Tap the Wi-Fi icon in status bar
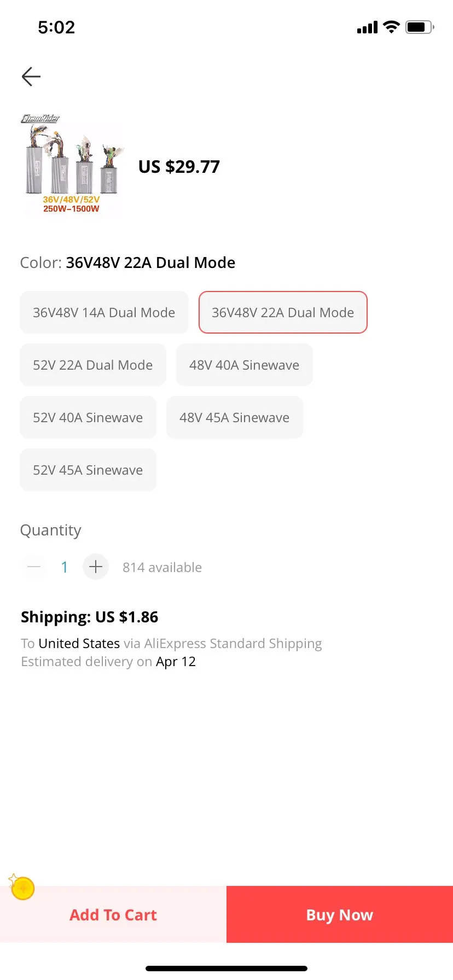 pyautogui.click(x=391, y=27)
